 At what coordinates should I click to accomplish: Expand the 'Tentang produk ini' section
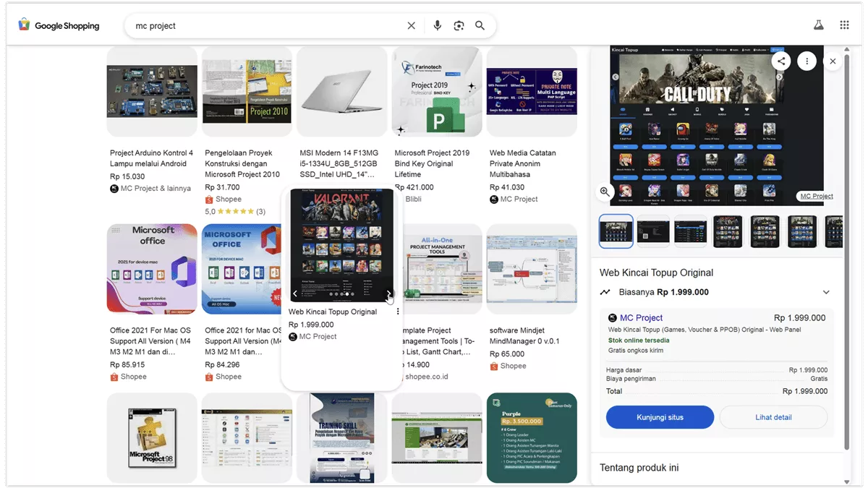(x=639, y=468)
